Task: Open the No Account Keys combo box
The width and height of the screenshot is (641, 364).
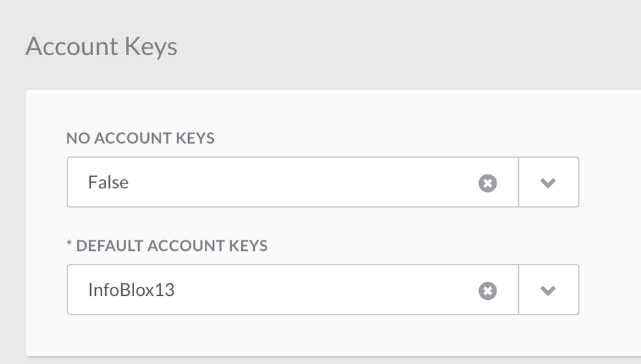Action: (323, 182)
